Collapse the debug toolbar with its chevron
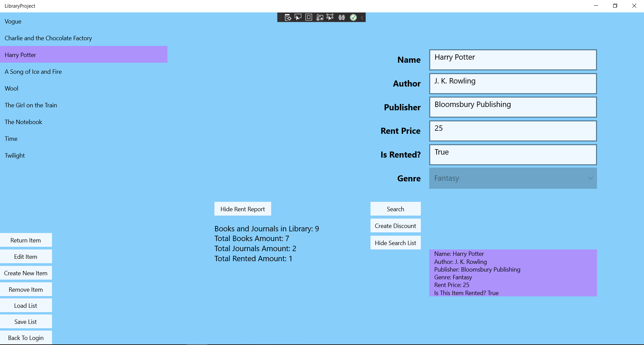This screenshot has width=644, height=345. [x=362, y=17]
